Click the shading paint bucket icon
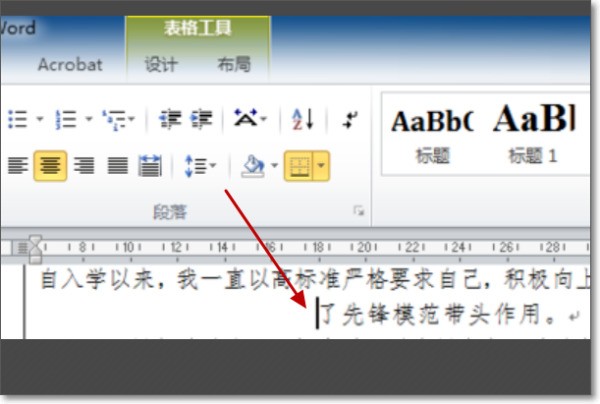This screenshot has height=404, width=600. coord(252,166)
